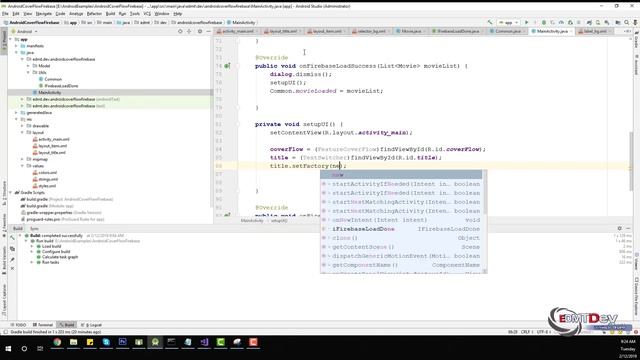
Task: Open the VCS menu
Action: [x=147, y=14]
